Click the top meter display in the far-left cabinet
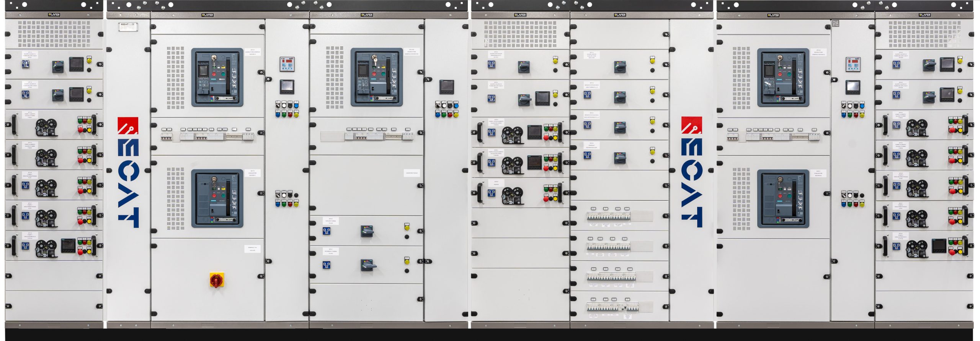Viewport: 980px width, 341px height. (x=76, y=64)
